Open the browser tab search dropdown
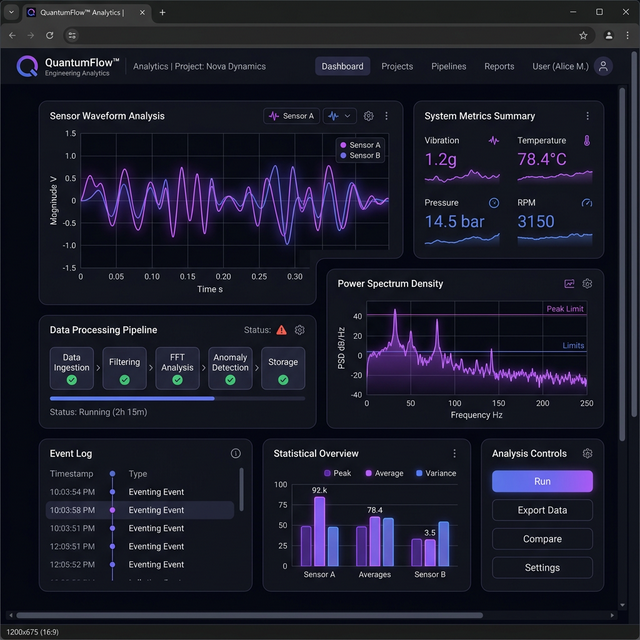This screenshot has height=640, width=640. 11,12
